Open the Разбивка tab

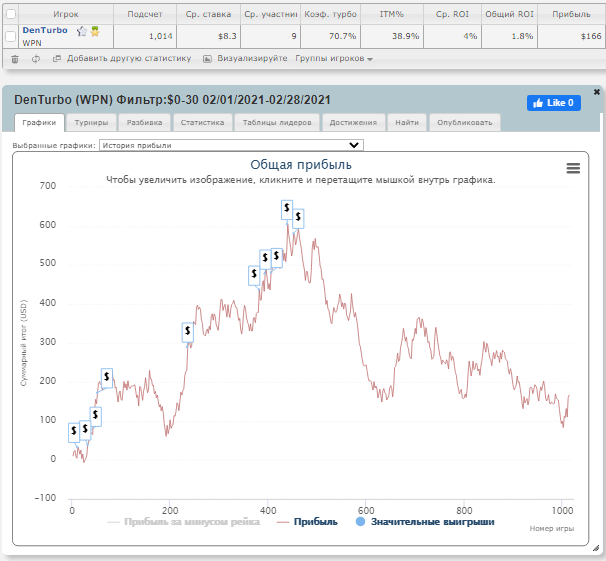pyautogui.click(x=145, y=122)
